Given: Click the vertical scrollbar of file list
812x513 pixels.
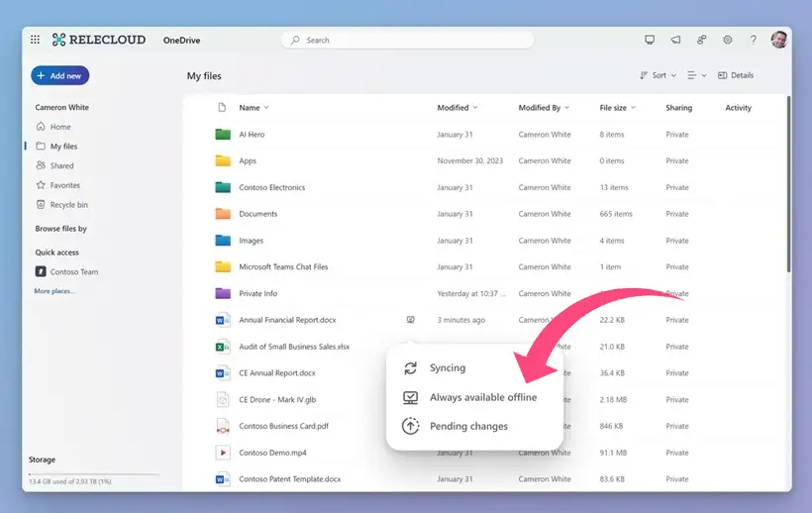Looking at the screenshot, I should [788, 184].
